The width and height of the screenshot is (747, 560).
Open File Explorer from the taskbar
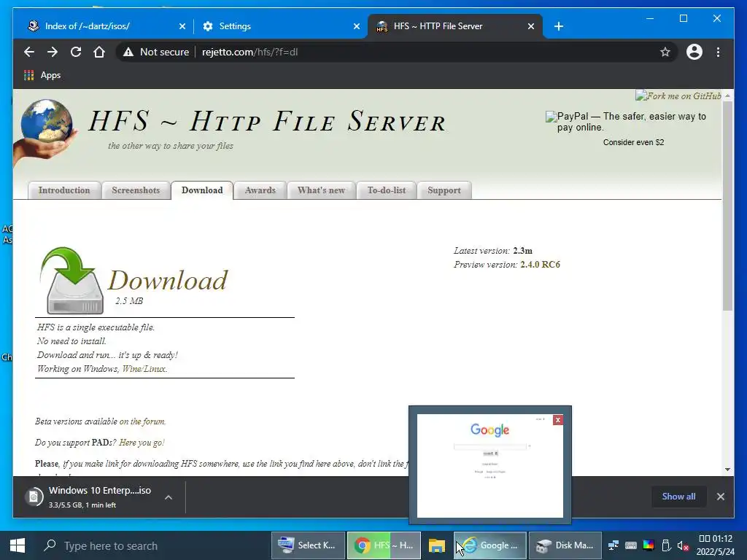pos(436,545)
